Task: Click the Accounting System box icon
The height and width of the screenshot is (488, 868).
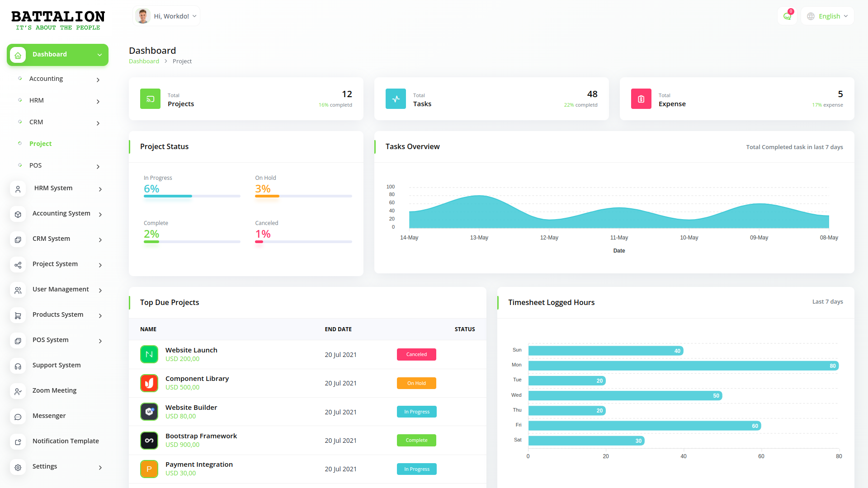Action: (18, 214)
